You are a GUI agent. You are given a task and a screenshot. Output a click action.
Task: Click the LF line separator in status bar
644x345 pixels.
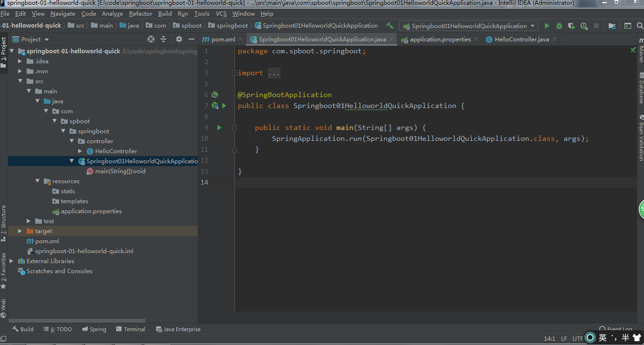pyautogui.click(x=564, y=339)
